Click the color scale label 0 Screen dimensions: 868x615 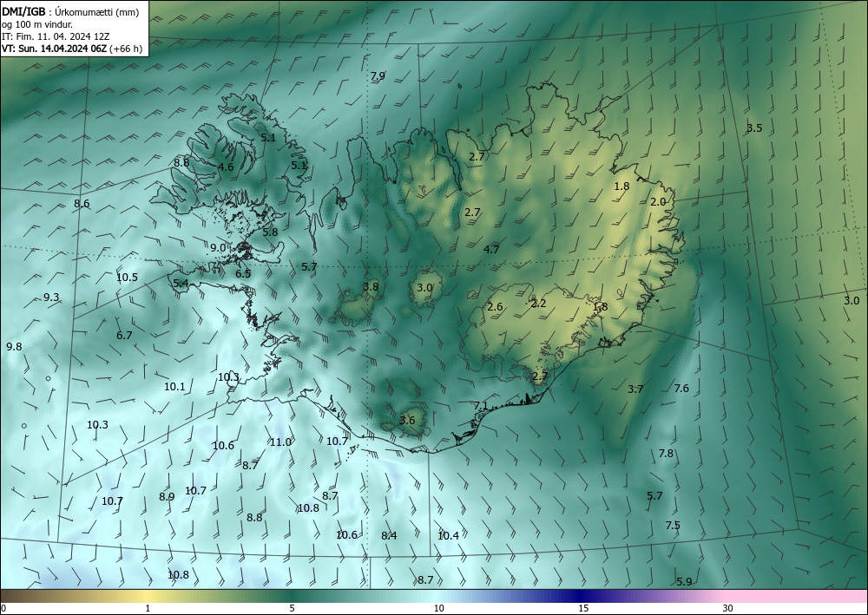pos(3,609)
